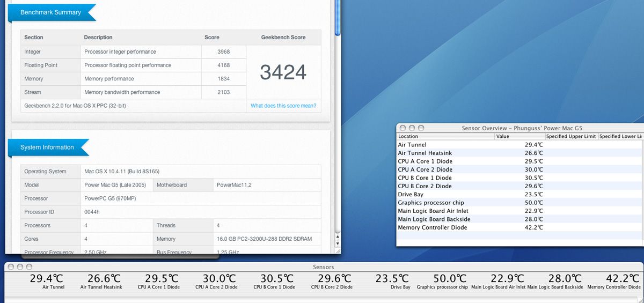This screenshot has height=303, width=644.
Task: Click the Stream score value 2103
Action: (x=224, y=92)
